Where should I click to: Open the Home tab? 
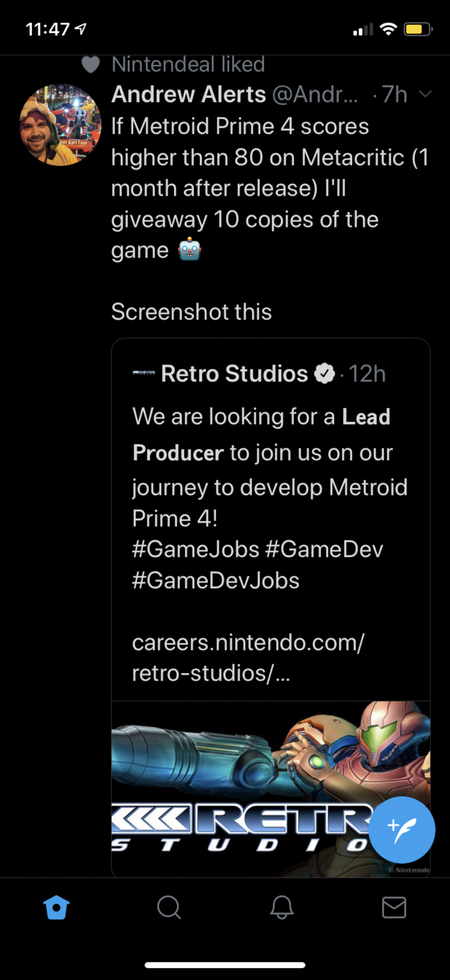(56, 907)
